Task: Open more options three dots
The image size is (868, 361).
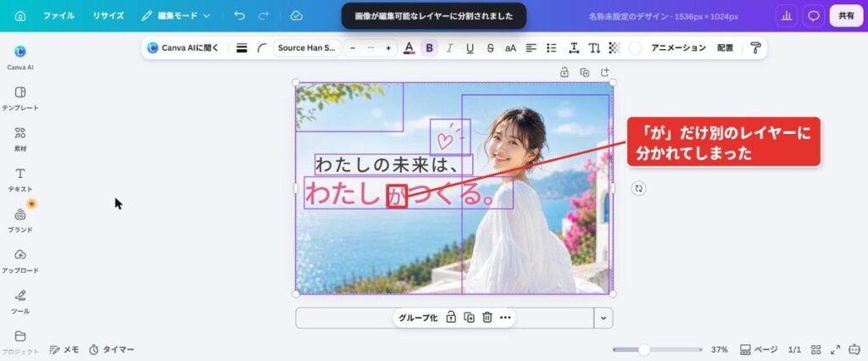Action: pyautogui.click(x=505, y=318)
